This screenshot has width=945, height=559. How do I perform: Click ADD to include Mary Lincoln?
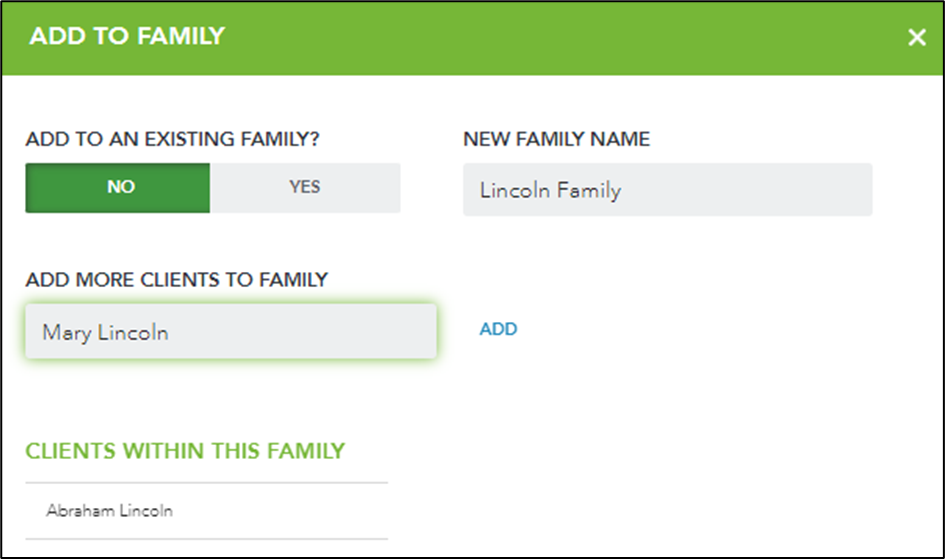pyautogui.click(x=498, y=329)
